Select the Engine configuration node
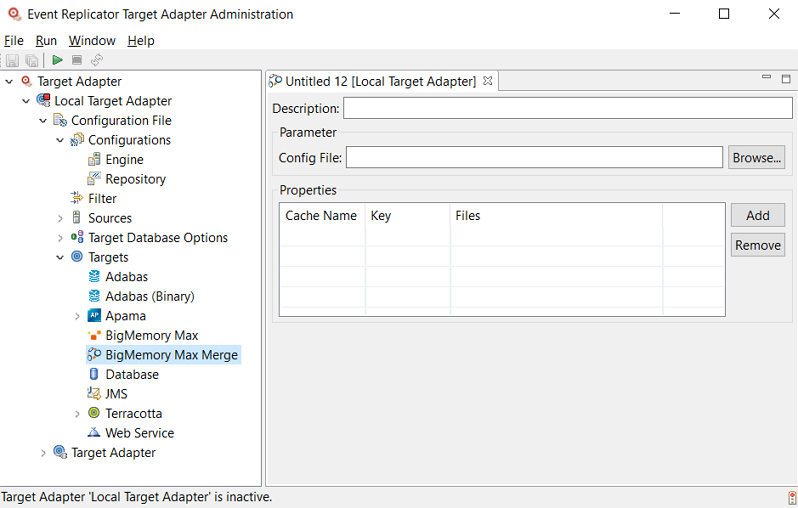This screenshot has width=798, height=508. click(x=124, y=160)
